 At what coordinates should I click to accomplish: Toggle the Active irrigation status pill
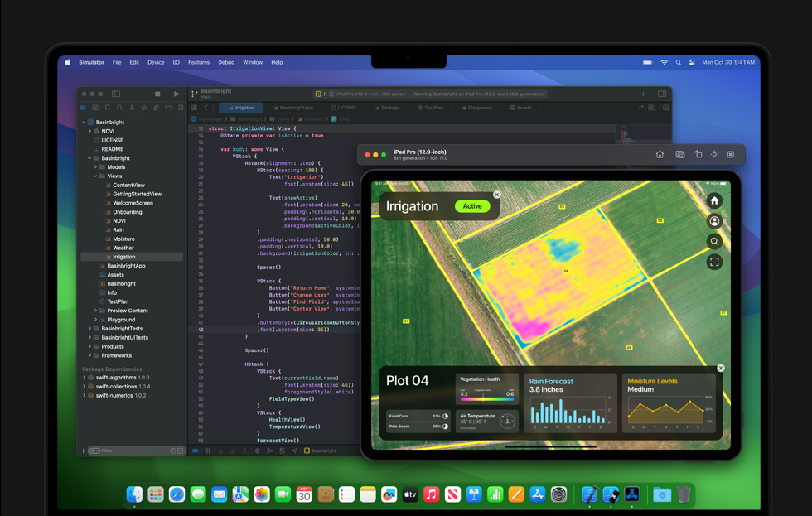coord(472,206)
